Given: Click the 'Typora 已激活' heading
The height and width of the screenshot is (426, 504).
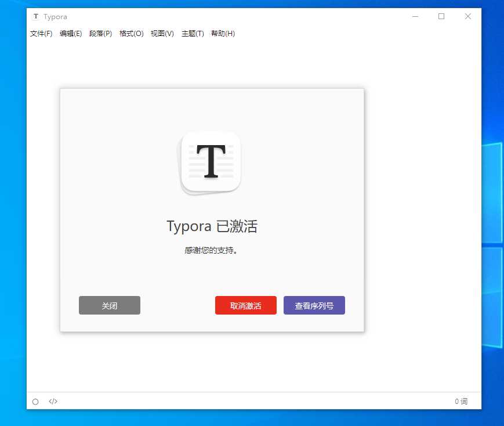Looking at the screenshot, I should click(x=212, y=226).
